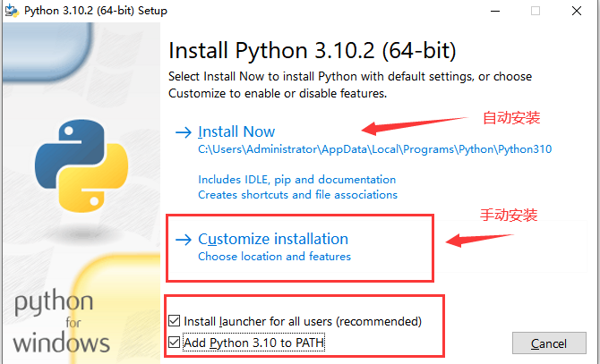Screen dimensions: 600x364
Task: Click 'Creates shortcuts and file associations' text
Action: tap(297, 195)
